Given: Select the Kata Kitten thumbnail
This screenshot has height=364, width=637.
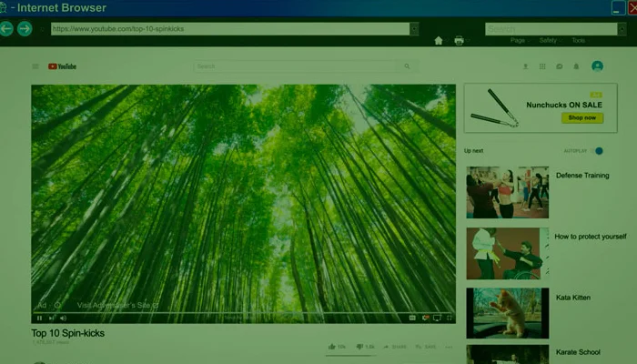Looking at the screenshot, I should coord(508,313).
